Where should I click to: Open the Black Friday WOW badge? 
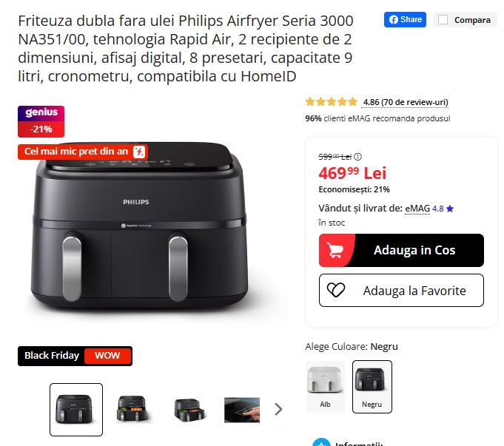(x=75, y=356)
